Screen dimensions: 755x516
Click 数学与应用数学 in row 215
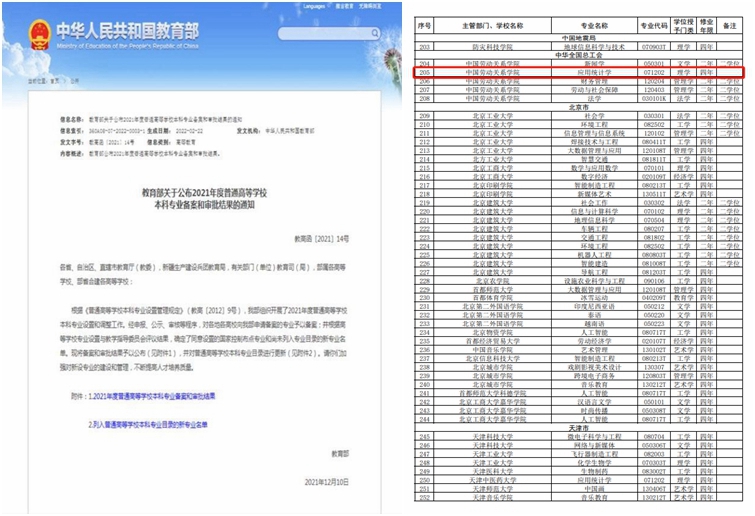(594, 168)
